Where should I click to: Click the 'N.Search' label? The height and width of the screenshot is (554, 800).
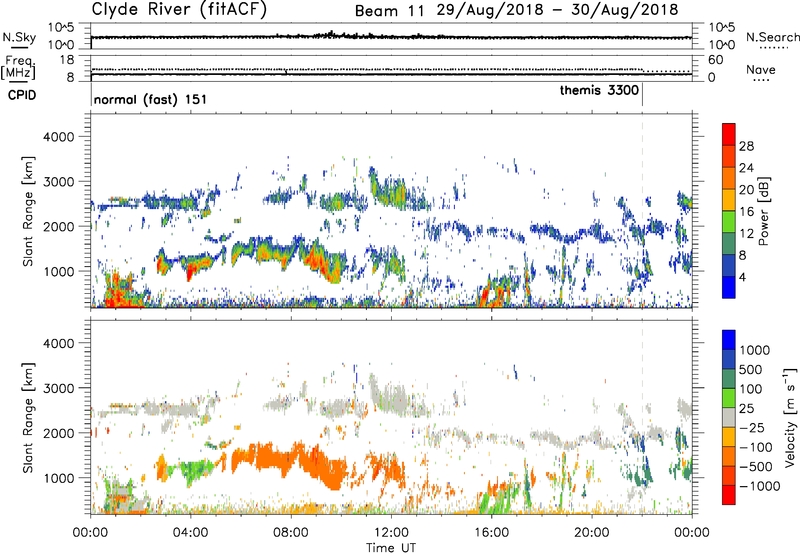pos(772,37)
